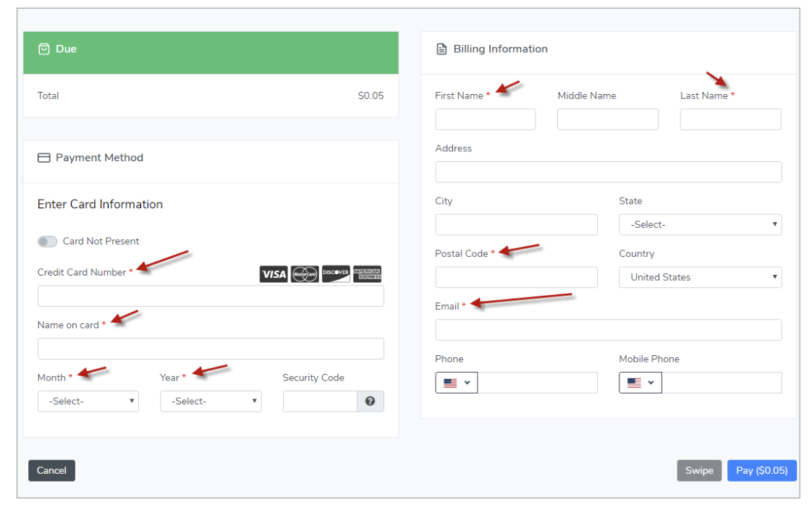
Task: Open the Country dropdown showing United States
Action: pyautogui.click(x=700, y=277)
